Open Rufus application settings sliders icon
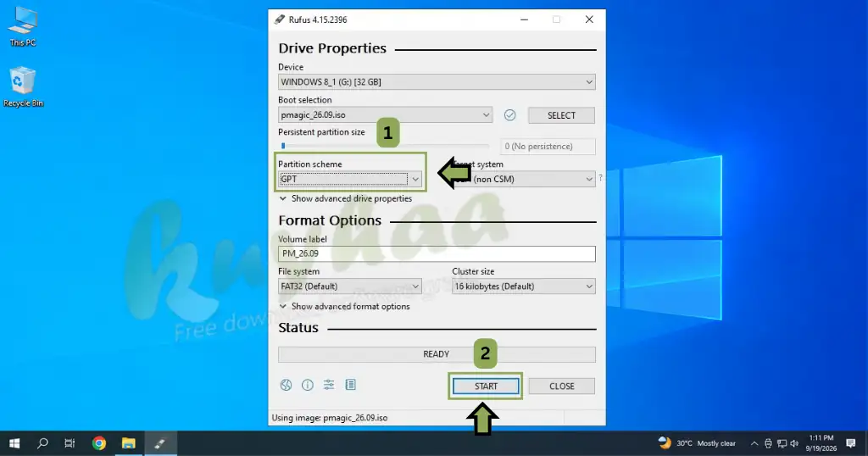 click(x=329, y=385)
